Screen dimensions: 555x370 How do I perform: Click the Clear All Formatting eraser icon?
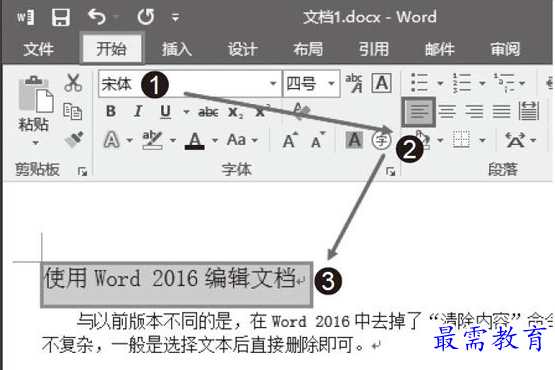coord(301,111)
